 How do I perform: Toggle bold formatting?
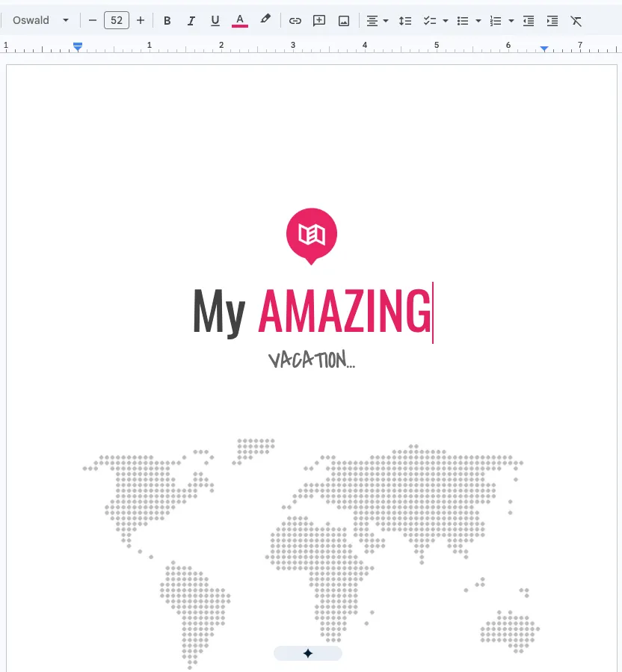point(167,21)
